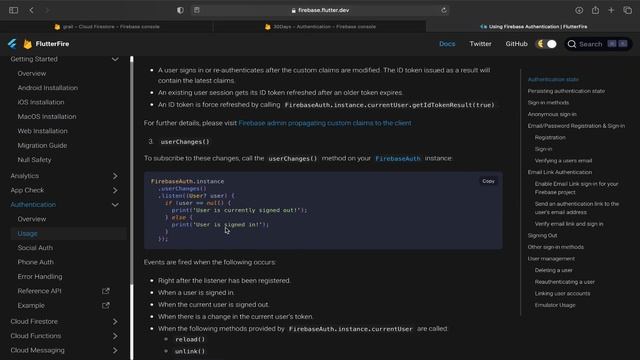Image resolution: width=640 pixels, height=360 pixels.
Task: Open a new tab with the plus icon
Action: tap(611, 10)
